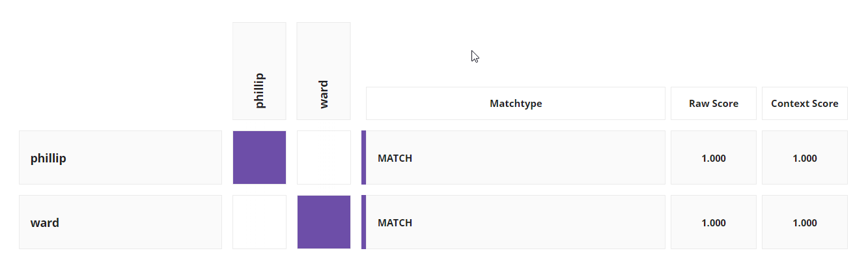Click the ward row raw score 1.000
This screenshot has width=868, height=270.
714,222
